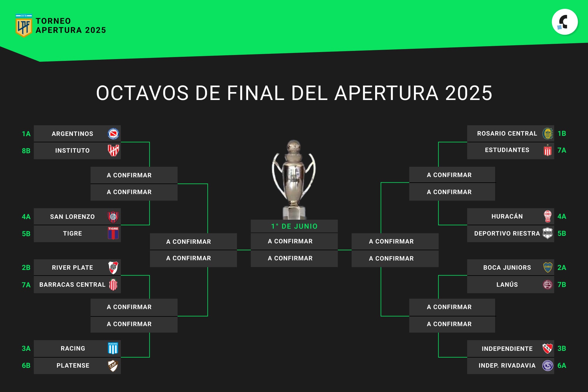Select the Boca Juniors crest
This screenshot has height=392, width=588.
[548, 267]
